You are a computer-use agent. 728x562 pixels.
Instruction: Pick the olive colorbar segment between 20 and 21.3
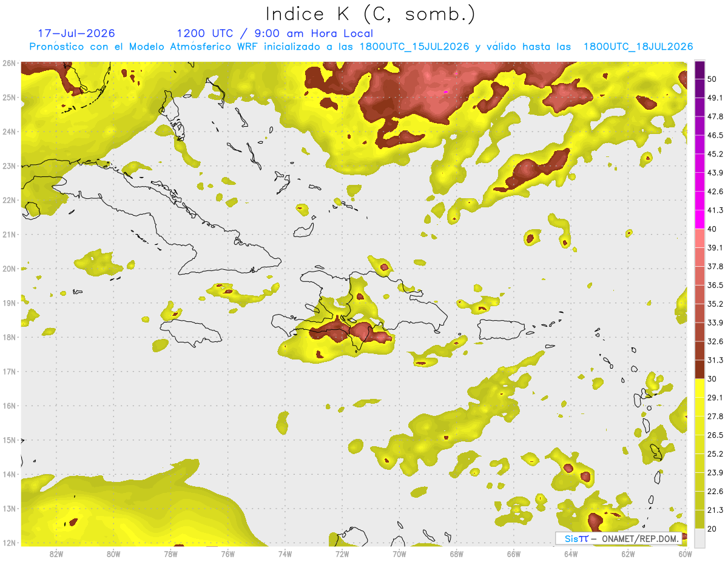coord(699,519)
